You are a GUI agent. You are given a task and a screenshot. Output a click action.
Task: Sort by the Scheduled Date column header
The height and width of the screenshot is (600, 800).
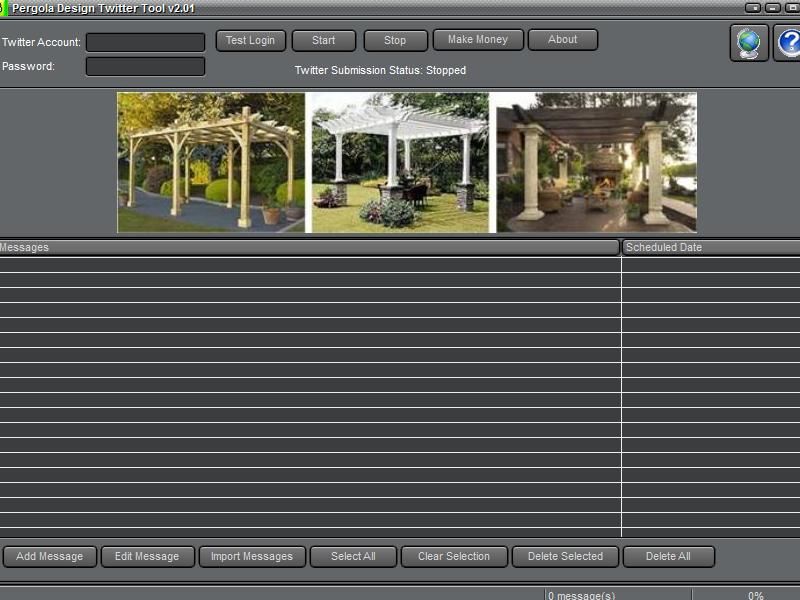[711, 247]
